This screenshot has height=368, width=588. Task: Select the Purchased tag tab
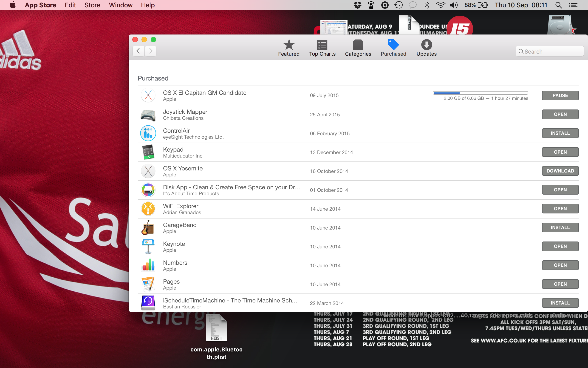tap(393, 48)
